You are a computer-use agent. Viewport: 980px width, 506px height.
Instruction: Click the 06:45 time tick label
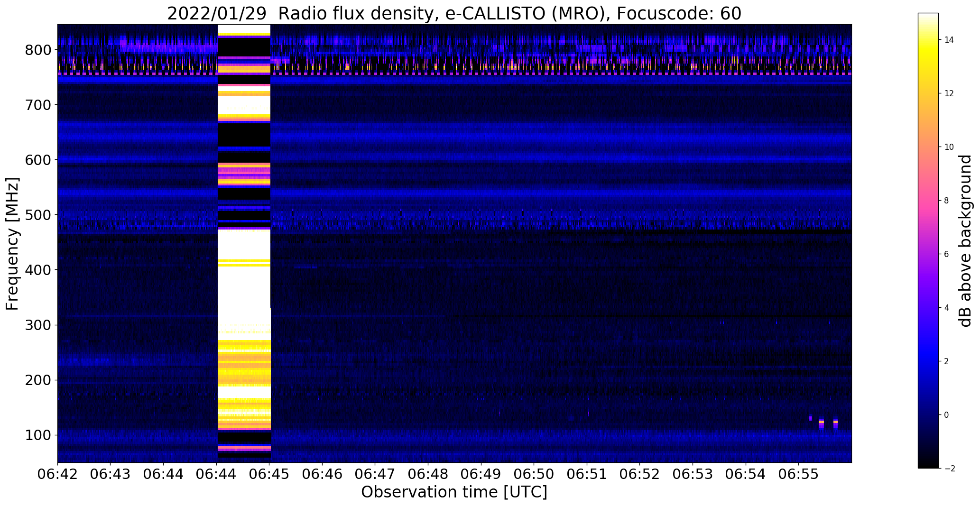pyautogui.click(x=269, y=475)
